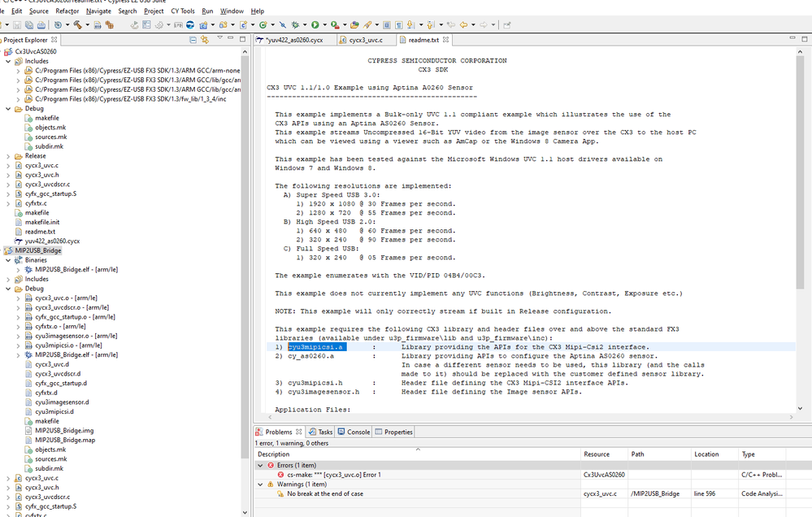Open the Refactor menu
Screen dimensions: 812x517
point(67,11)
